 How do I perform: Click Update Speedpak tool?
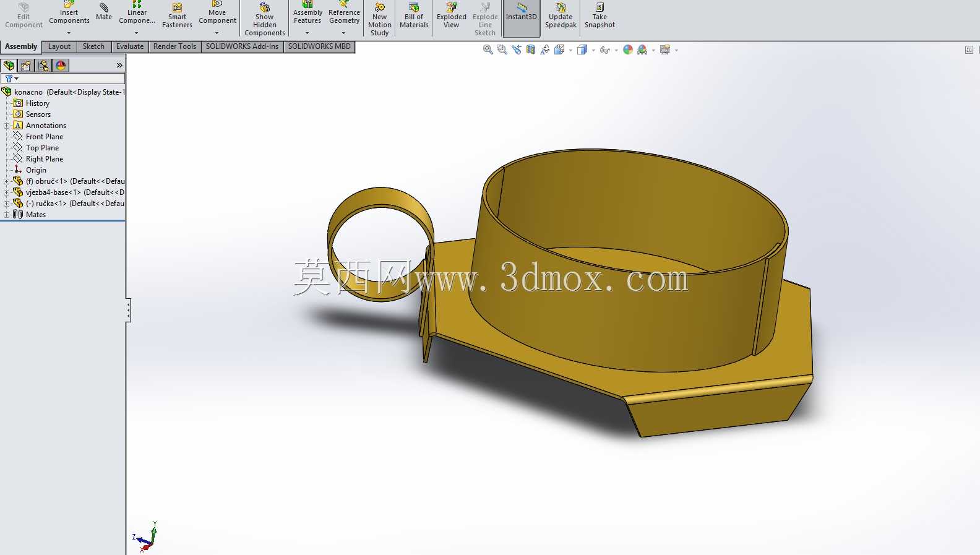pyautogui.click(x=561, y=15)
